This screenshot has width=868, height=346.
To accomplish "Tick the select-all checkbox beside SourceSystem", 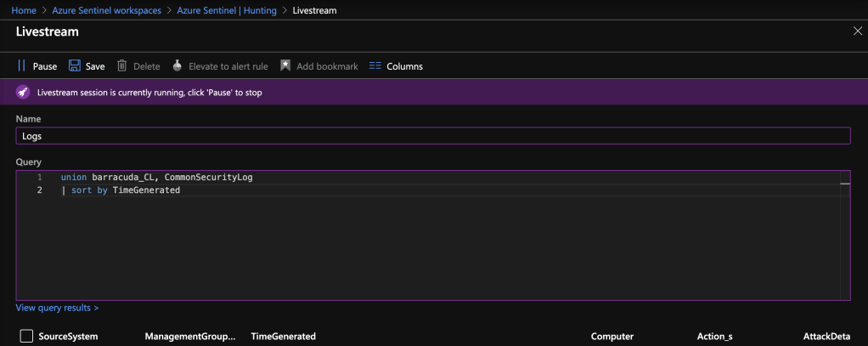I will pyautogui.click(x=26, y=336).
